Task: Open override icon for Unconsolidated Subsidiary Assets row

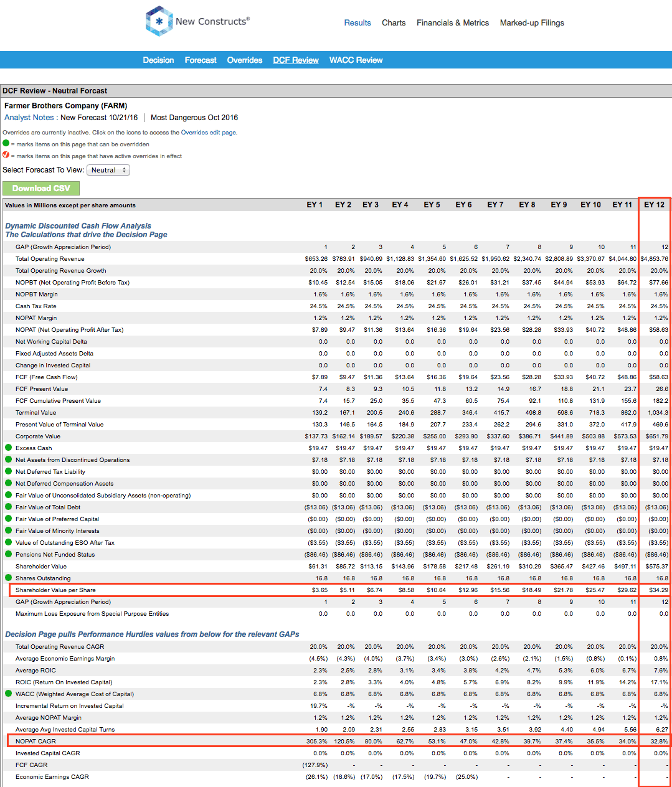Action: [9, 495]
